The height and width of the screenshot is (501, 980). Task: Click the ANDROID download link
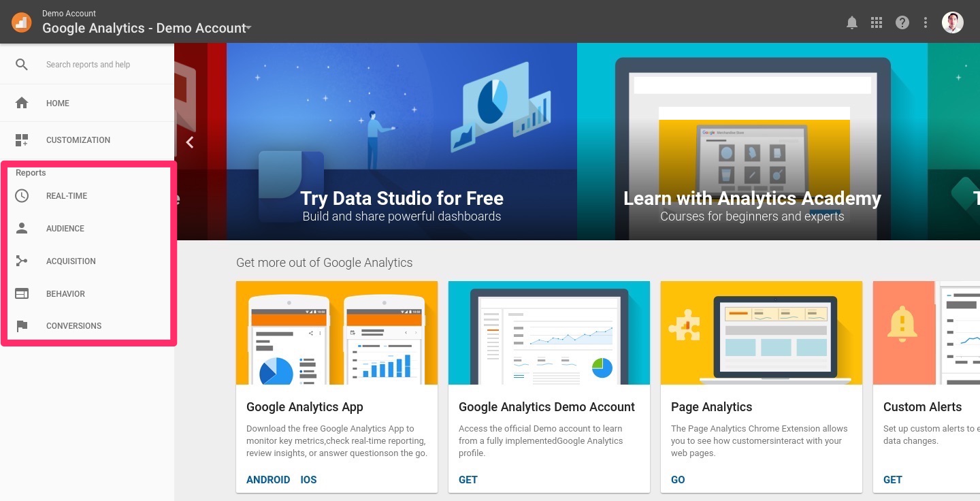pyautogui.click(x=268, y=480)
